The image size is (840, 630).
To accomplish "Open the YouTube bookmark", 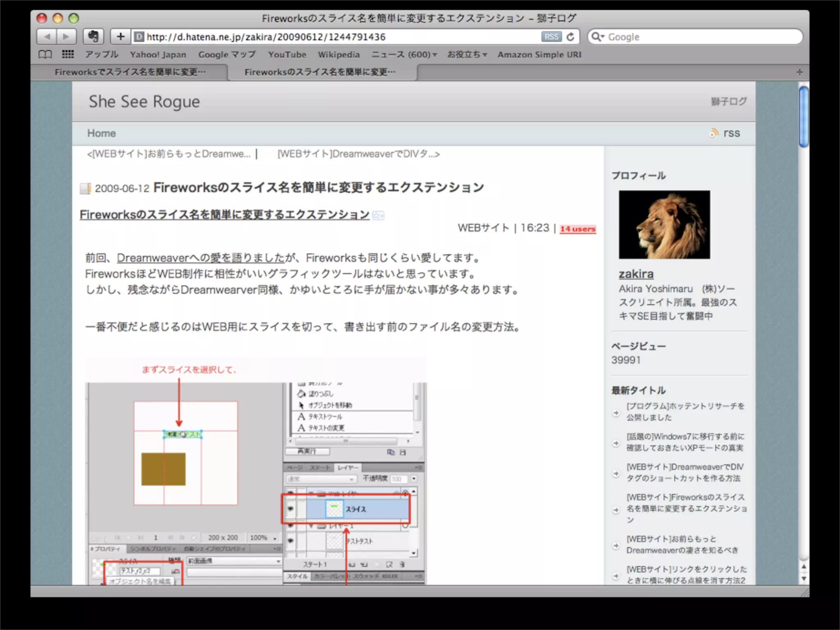I will 287,55.
